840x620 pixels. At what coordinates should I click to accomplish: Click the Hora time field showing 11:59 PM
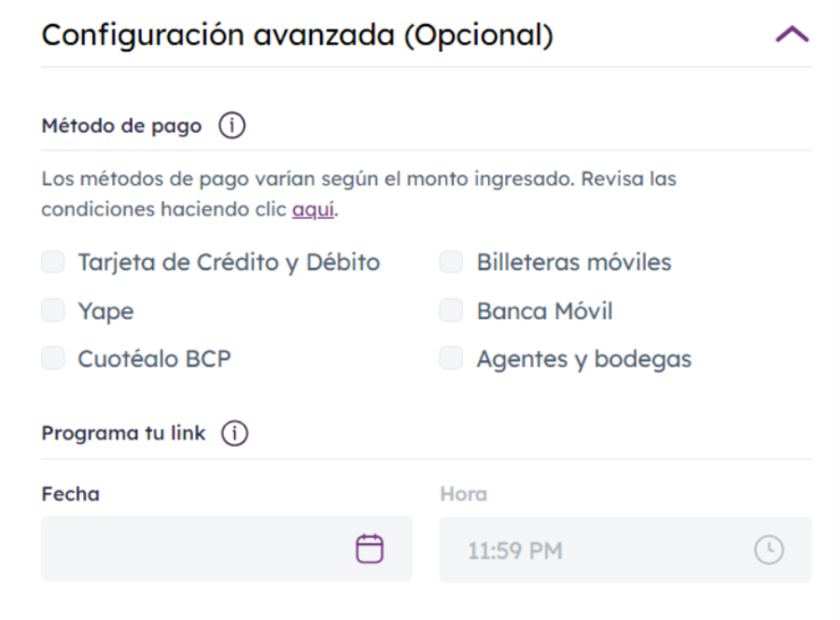pos(597,551)
